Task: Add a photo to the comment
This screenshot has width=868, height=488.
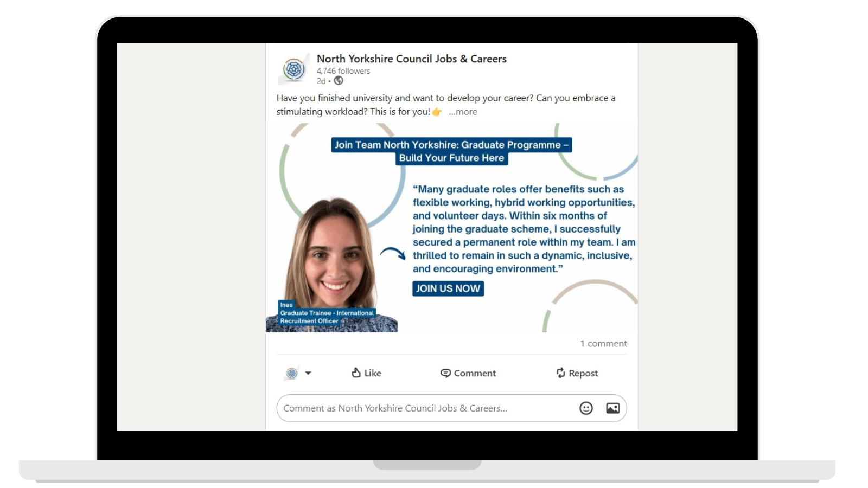Action: pos(613,408)
